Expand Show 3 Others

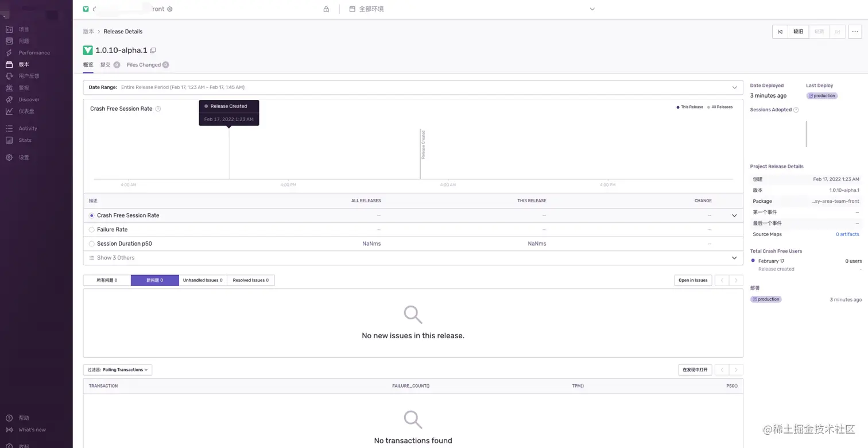click(x=413, y=258)
